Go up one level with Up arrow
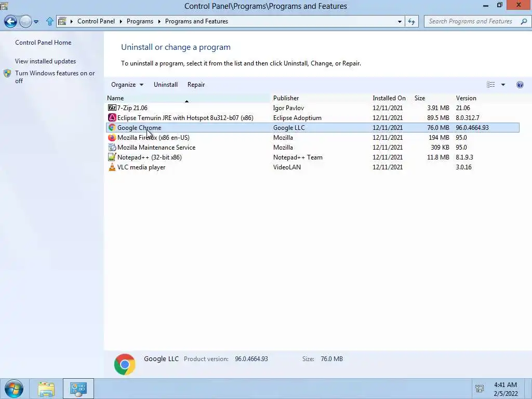 [x=50, y=21]
